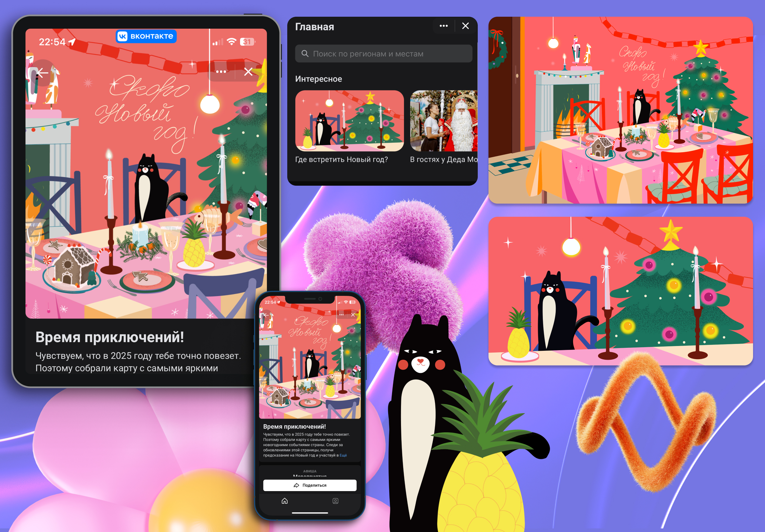Tap the back arrow on tablet screen

pos(42,72)
